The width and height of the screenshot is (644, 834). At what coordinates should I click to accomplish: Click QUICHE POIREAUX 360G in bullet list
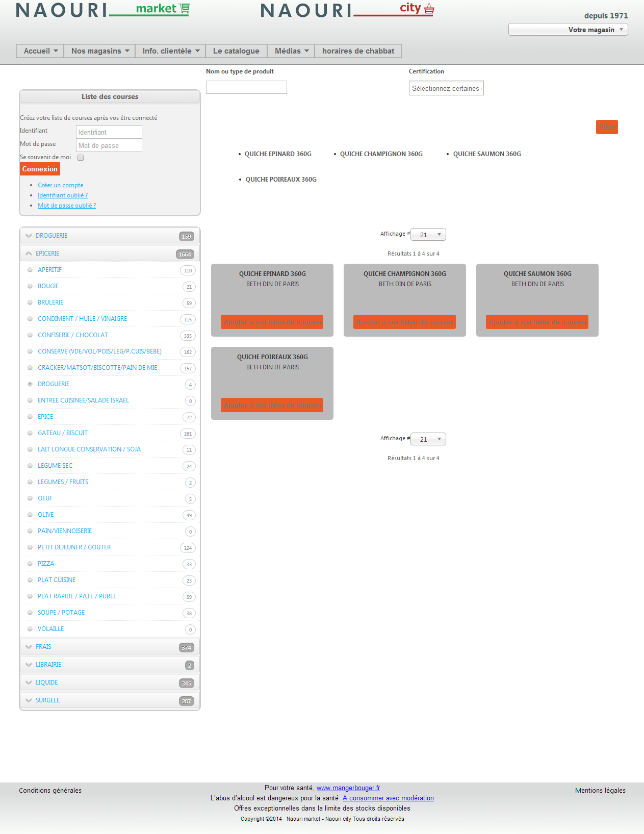click(x=281, y=180)
